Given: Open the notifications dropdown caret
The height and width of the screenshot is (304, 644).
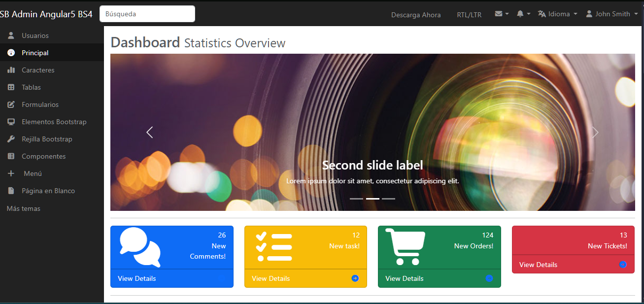Looking at the screenshot, I should (529, 14).
